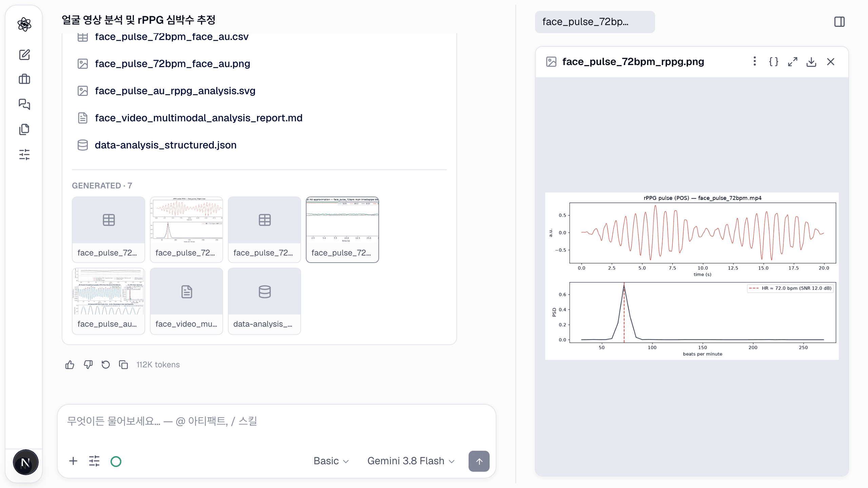This screenshot has height=488, width=868.
Task: Click the 112K tokens label
Action: point(158,365)
